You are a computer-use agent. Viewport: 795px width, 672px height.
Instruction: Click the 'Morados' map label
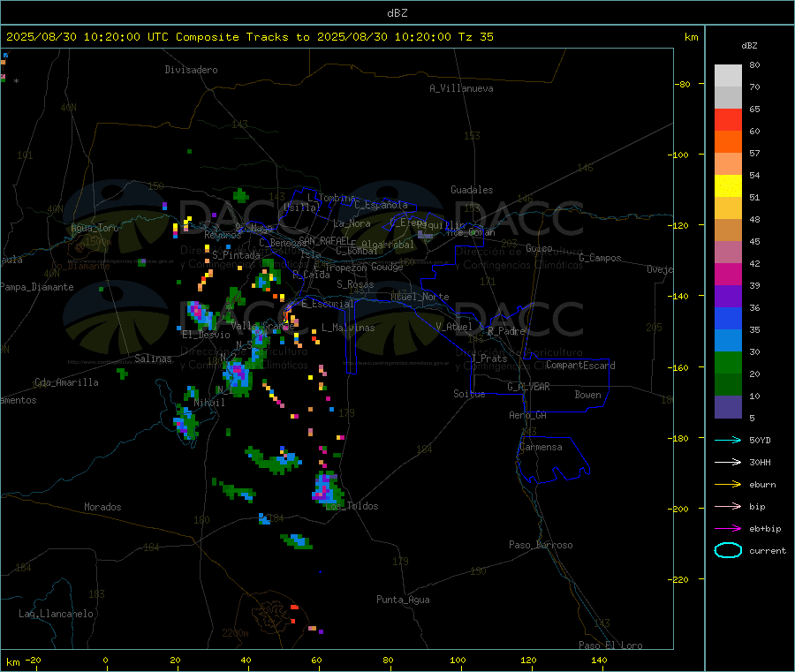tap(102, 507)
